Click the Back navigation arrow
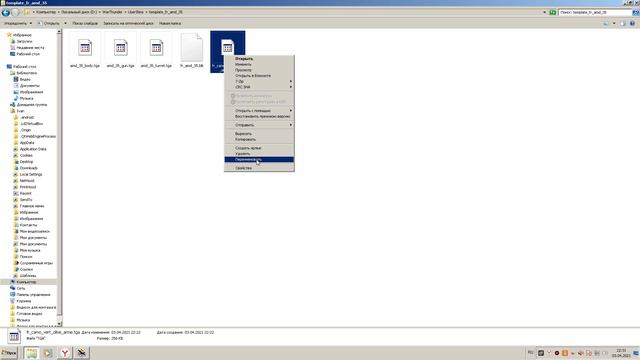640x360 pixels. tap(5, 13)
